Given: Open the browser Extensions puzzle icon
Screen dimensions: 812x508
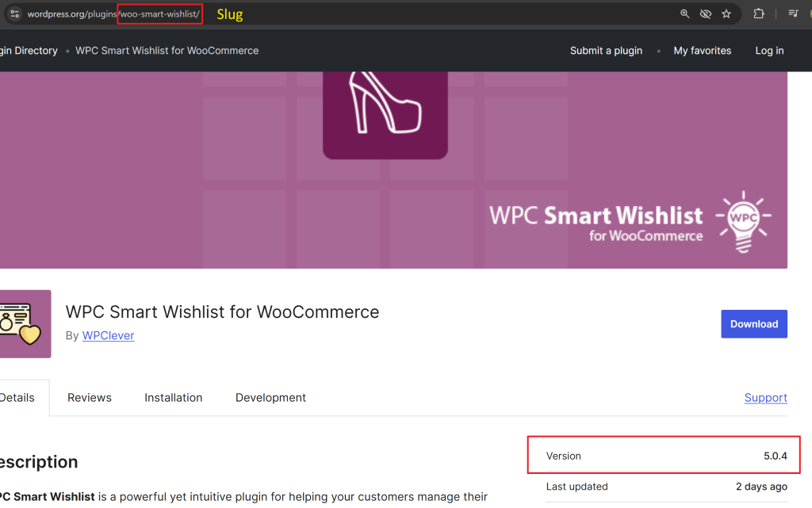Looking at the screenshot, I should coord(759,13).
